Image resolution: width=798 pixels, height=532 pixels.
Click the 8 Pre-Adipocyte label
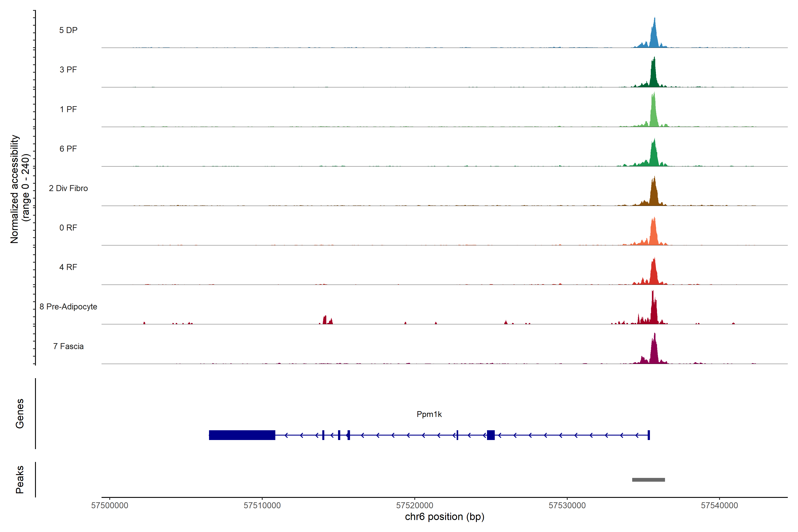pos(68,307)
